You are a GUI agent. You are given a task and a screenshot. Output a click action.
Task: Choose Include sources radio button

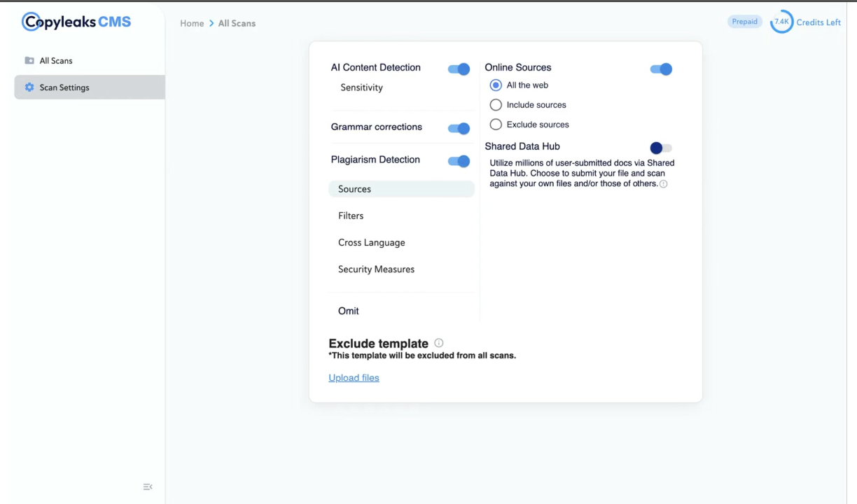(x=496, y=105)
